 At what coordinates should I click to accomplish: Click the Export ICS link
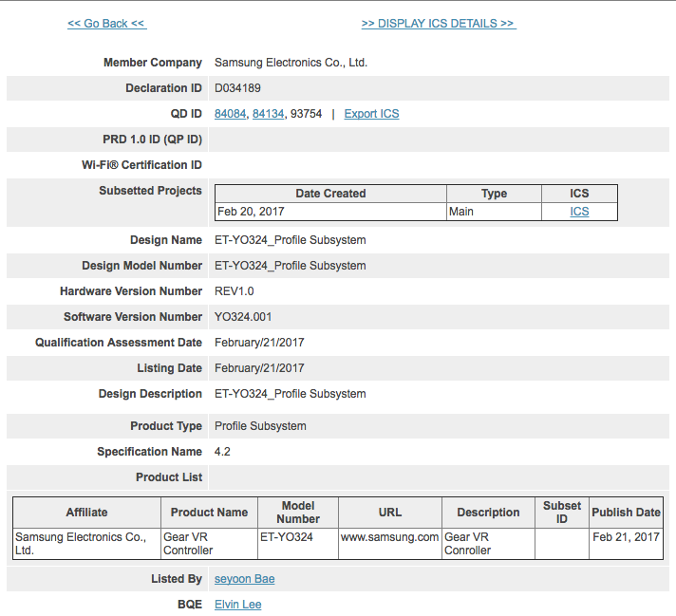tap(371, 114)
